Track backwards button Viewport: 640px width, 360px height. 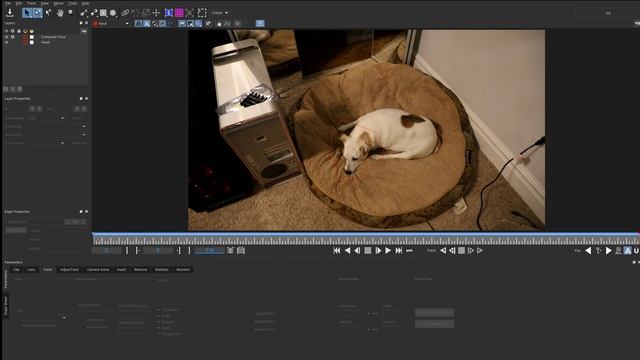pyautogui.click(x=443, y=251)
